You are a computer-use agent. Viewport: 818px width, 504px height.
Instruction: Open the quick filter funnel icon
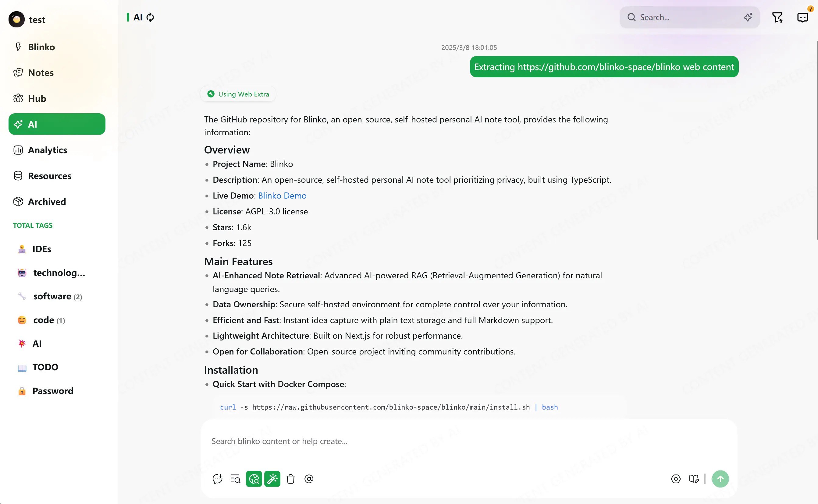(777, 17)
